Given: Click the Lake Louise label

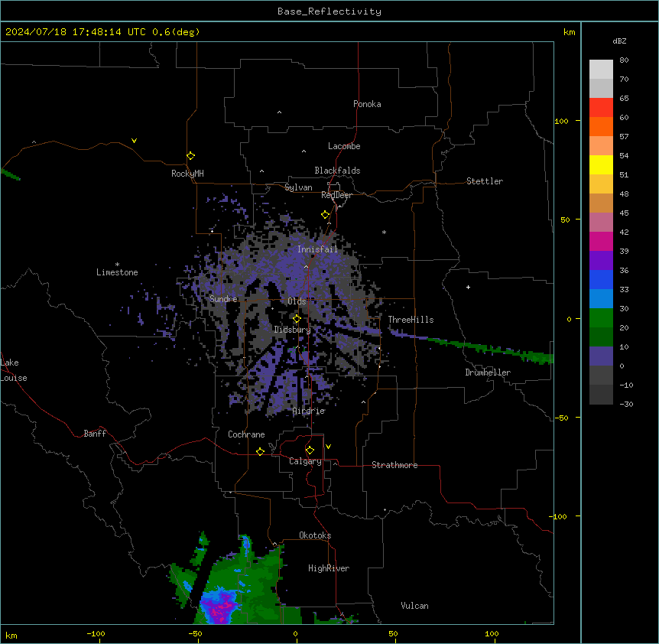Looking at the screenshot, I should click(14, 370).
